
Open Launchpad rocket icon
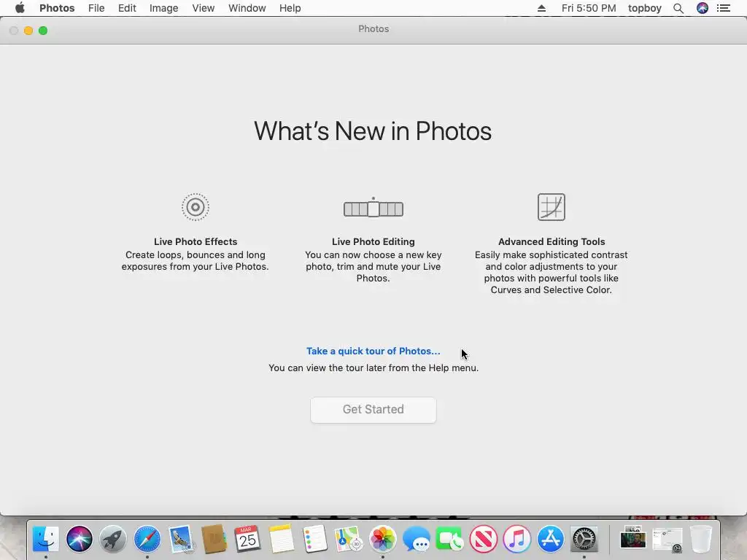[113, 539]
